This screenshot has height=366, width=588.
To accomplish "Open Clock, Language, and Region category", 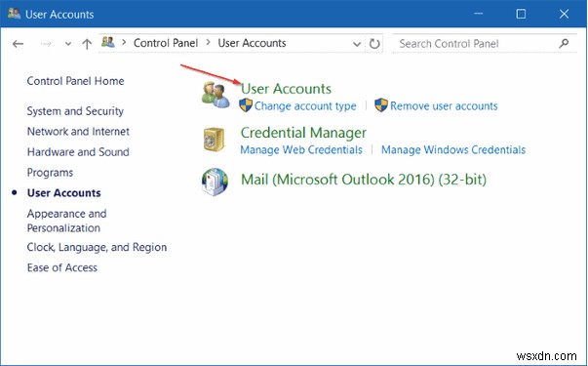I will coord(97,247).
